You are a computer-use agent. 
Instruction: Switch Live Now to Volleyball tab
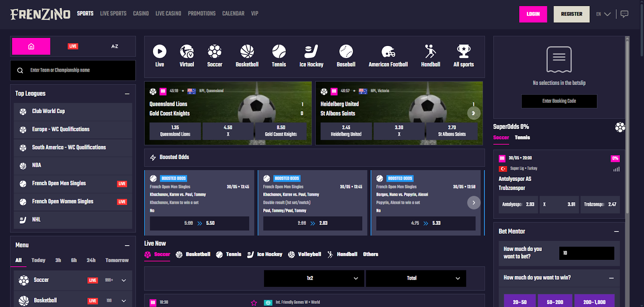pos(305,255)
